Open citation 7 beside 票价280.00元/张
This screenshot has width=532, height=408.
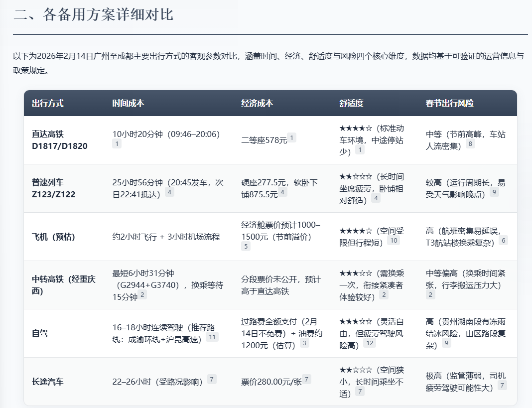tap(306, 380)
